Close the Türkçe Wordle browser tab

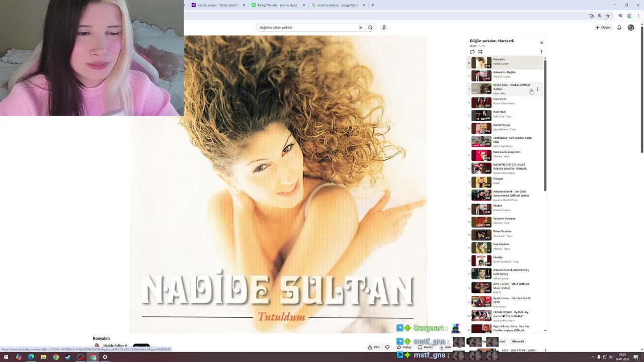pos(304,5)
